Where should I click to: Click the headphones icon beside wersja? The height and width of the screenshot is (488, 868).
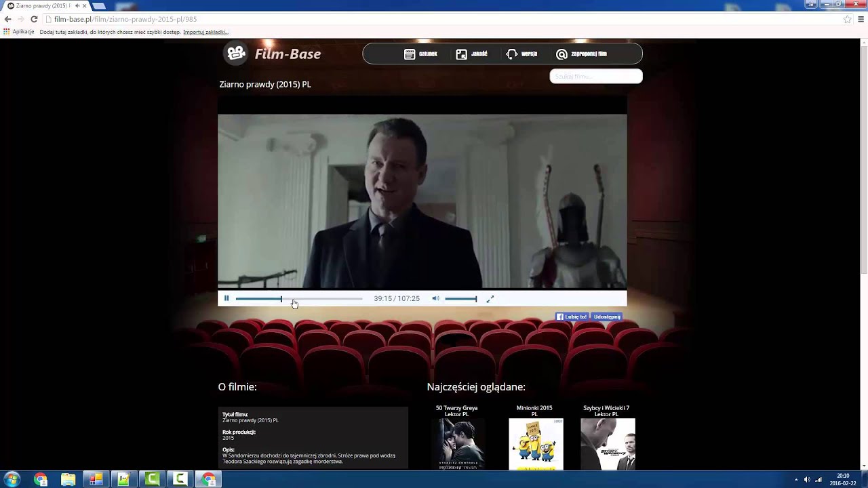[511, 54]
